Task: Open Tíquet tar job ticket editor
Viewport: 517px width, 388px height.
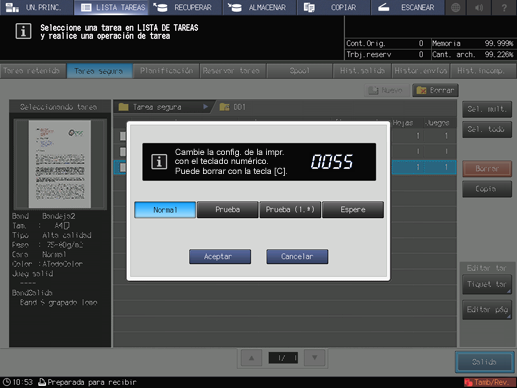Action: (x=487, y=285)
